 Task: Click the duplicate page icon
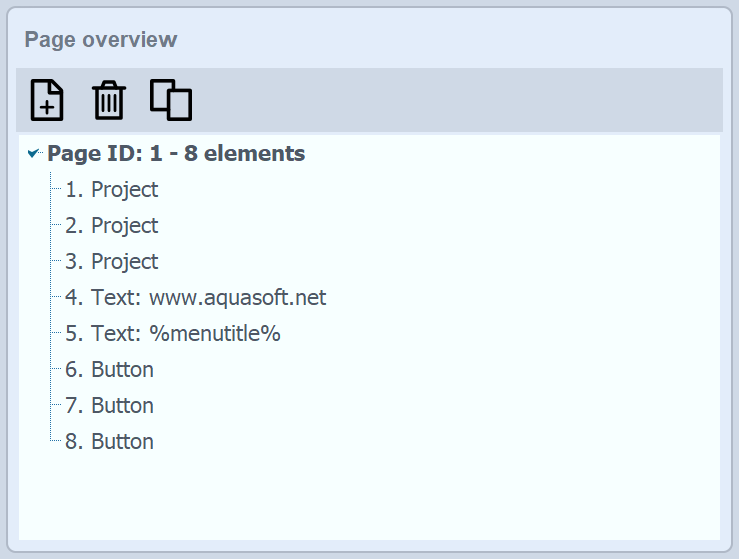pyautogui.click(x=171, y=100)
